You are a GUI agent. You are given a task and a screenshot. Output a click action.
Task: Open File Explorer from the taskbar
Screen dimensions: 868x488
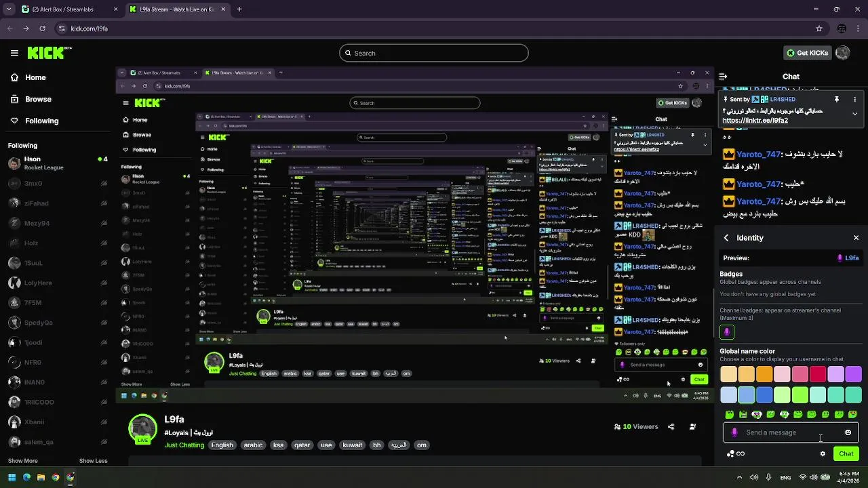(x=41, y=477)
